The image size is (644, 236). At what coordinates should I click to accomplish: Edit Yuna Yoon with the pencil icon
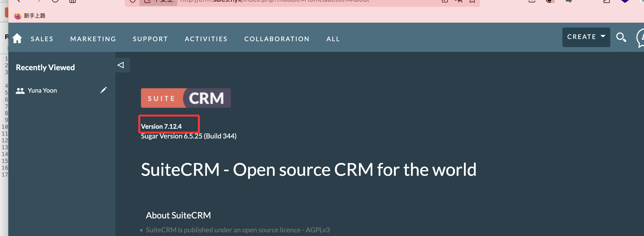click(x=104, y=90)
